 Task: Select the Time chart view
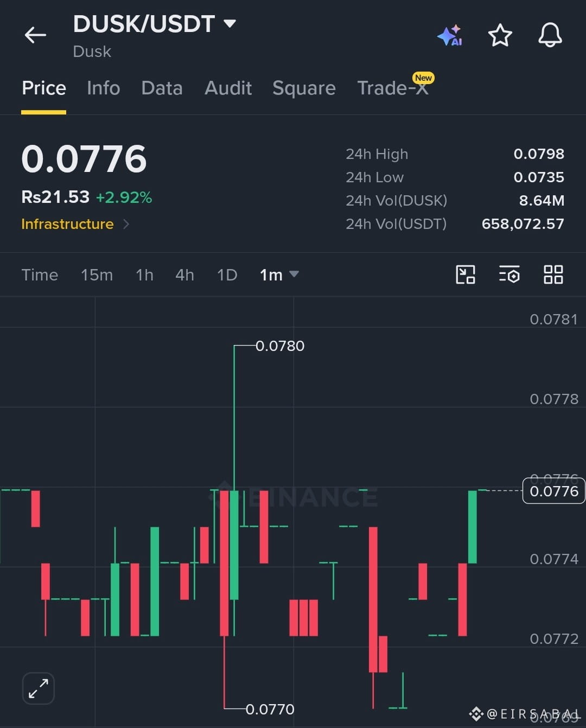[40, 275]
